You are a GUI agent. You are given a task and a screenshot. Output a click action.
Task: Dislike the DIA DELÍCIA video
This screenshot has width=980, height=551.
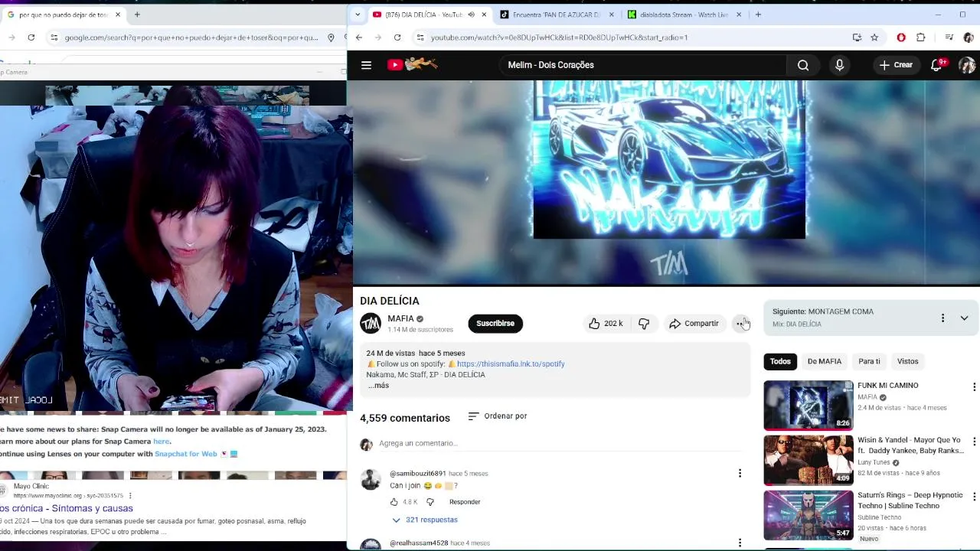coord(644,324)
